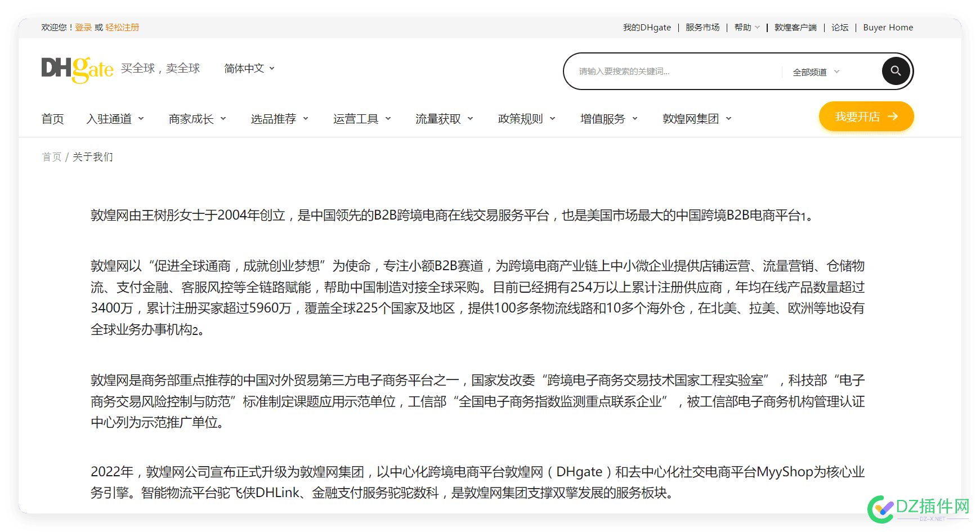Click 首页 in the breadcrumb

click(x=51, y=157)
